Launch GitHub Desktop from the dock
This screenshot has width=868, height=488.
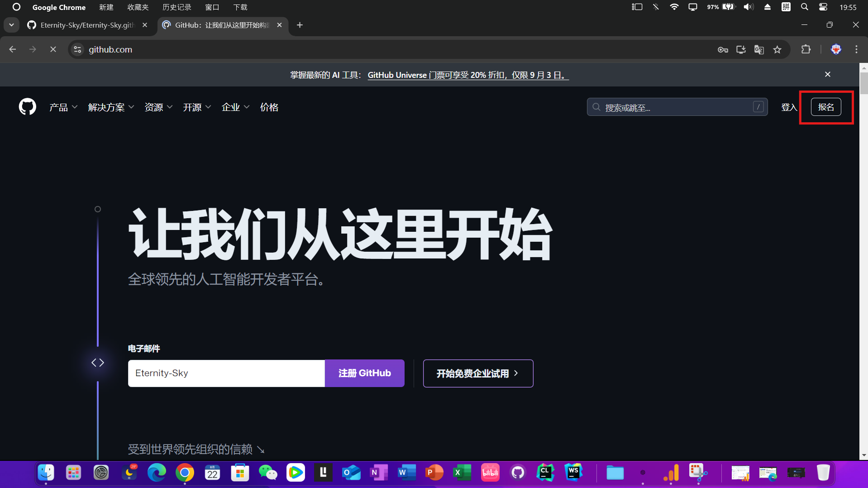518,473
